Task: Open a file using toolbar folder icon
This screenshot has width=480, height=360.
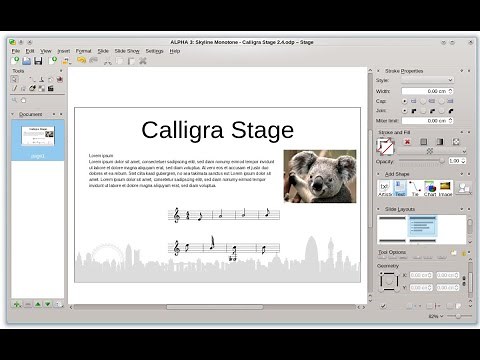Action: click(27, 61)
